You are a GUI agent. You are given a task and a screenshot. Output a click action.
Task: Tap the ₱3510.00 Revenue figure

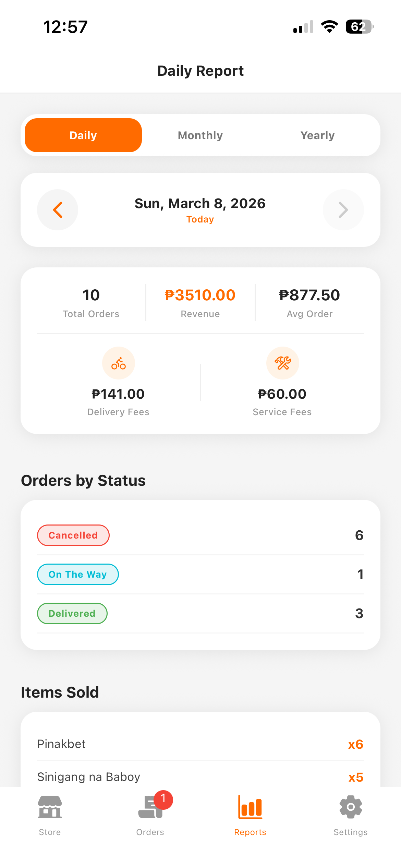(x=200, y=296)
